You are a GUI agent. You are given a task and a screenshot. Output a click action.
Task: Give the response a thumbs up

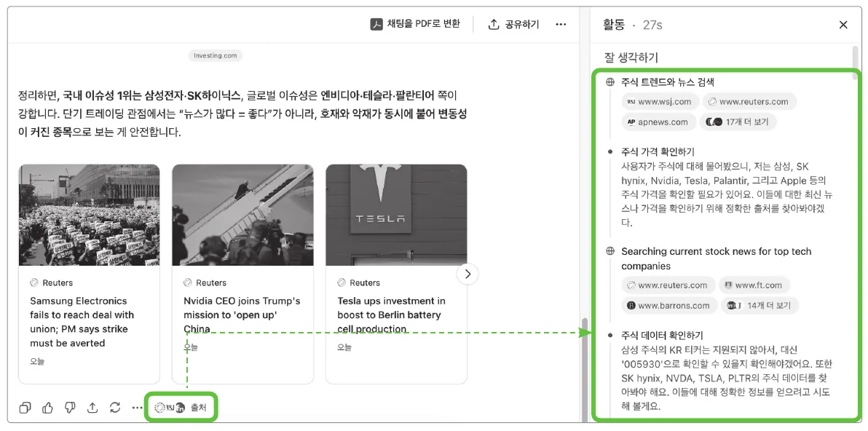click(x=47, y=408)
